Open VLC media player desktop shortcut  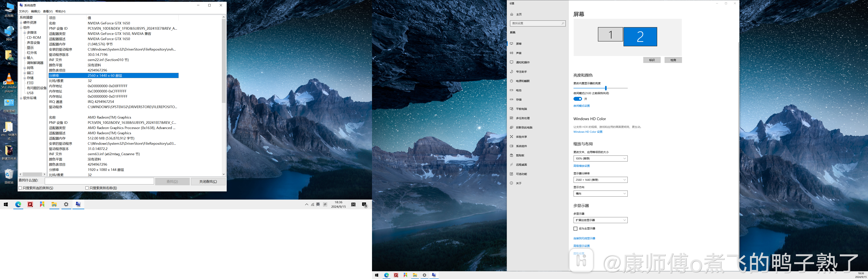pyautogui.click(x=9, y=83)
